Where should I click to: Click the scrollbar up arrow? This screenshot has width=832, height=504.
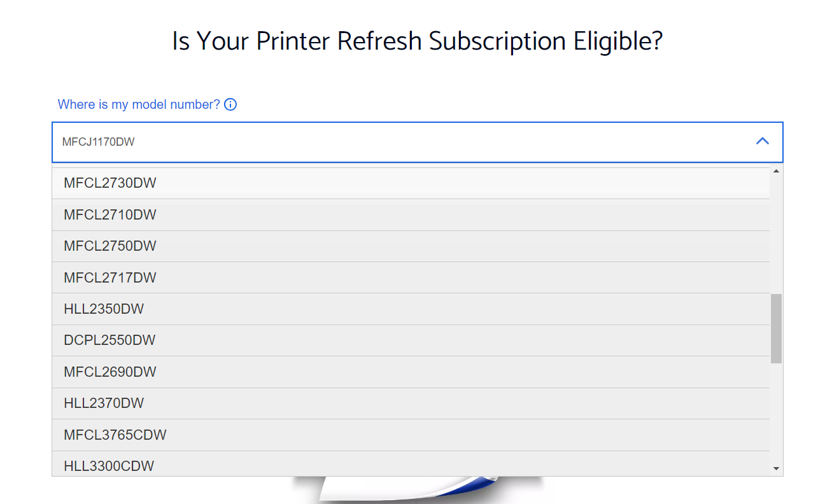(776, 171)
